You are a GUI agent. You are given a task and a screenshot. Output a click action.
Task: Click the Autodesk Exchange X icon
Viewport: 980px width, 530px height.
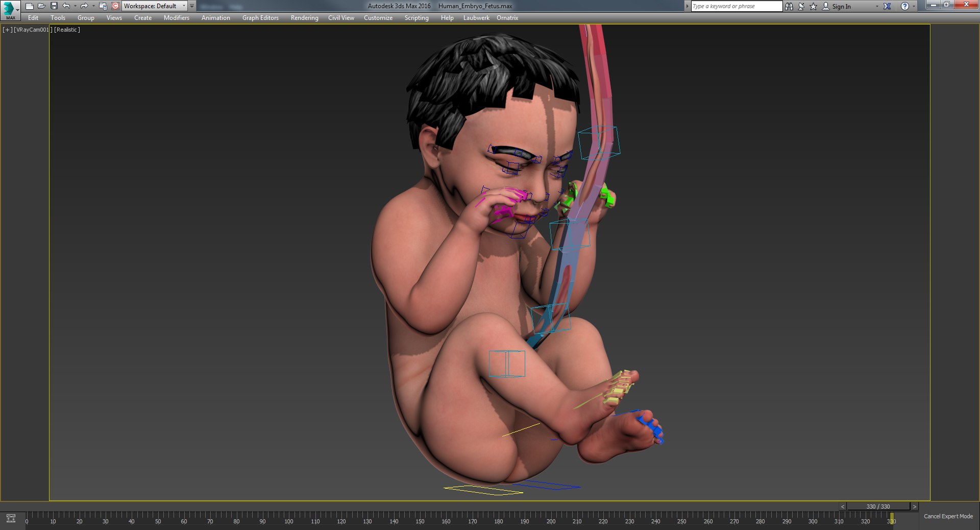(x=887, y=6)
